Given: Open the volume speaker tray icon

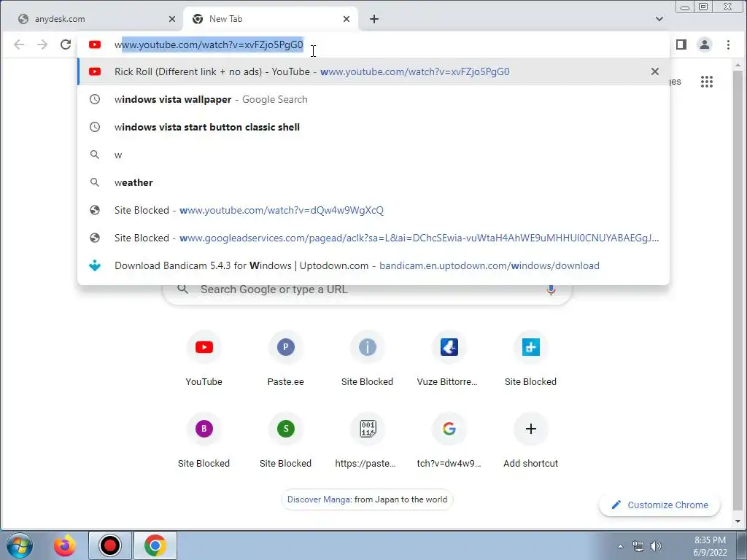Looking at the screenshot, I should [656, 546].
